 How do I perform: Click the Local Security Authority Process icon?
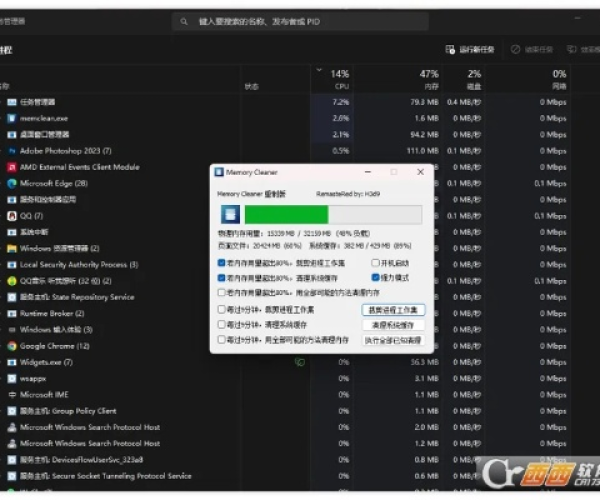pyautogui.click(x=12, y=265)
